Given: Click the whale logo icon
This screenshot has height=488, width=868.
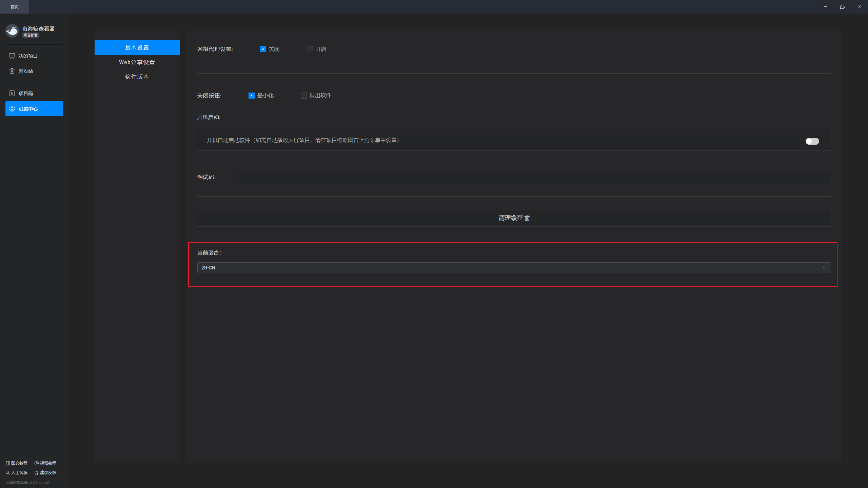Looking at the screenshot, I should (12, 31).
